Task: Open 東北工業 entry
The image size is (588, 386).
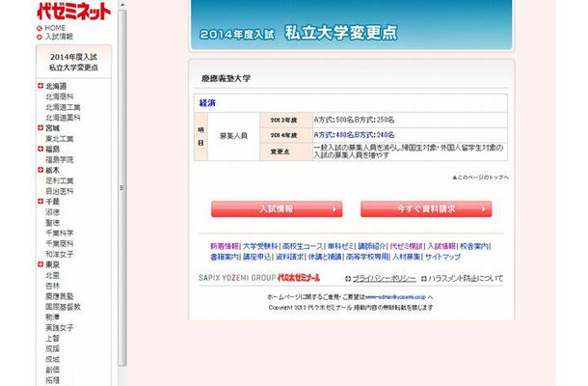Action: [x=59, y=139]
